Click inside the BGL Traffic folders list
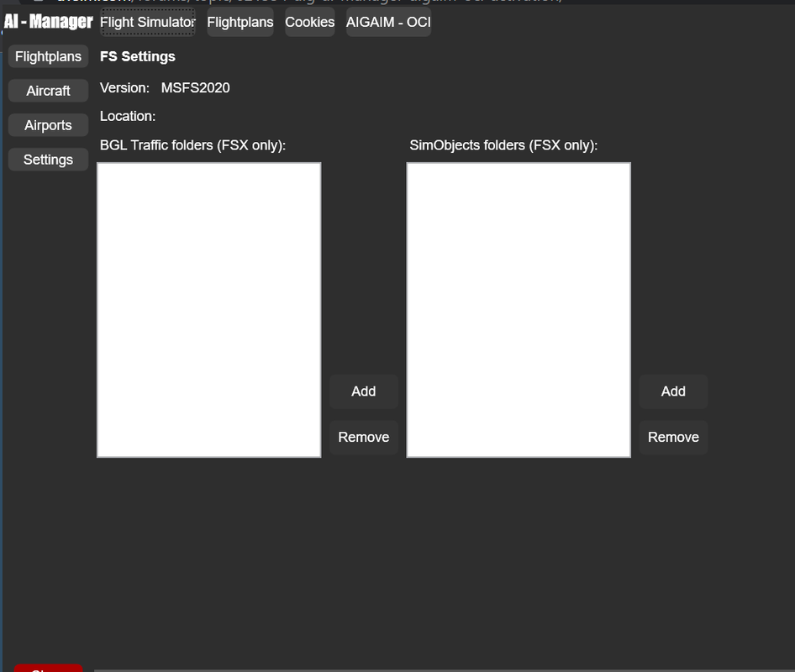This screenshot has height=672, width=795. pos(209,310)
